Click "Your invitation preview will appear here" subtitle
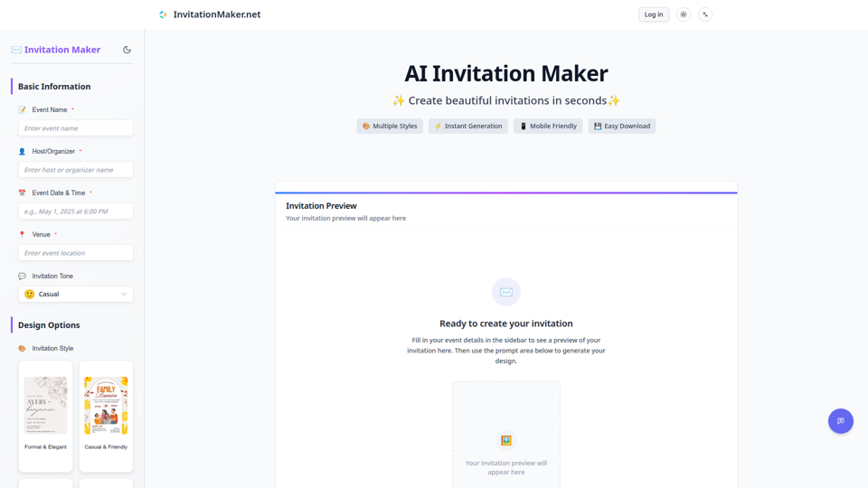The height and width of the screenshot is (488, 868). (346, 219)
